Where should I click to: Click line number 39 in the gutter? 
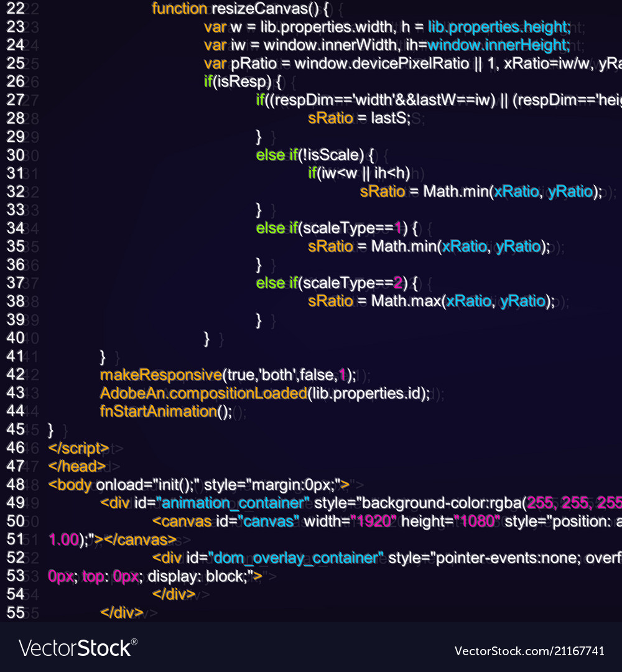point(16,320)
